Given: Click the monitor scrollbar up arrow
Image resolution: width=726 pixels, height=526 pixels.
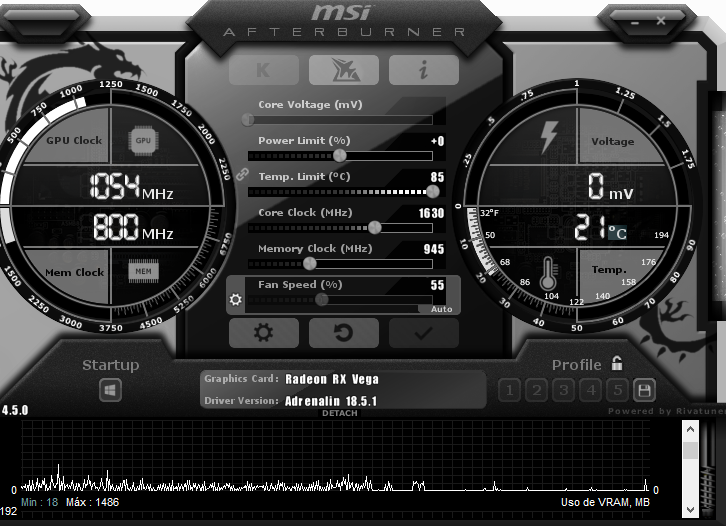Looking at the screenshot, I should [x=690, y=429].
